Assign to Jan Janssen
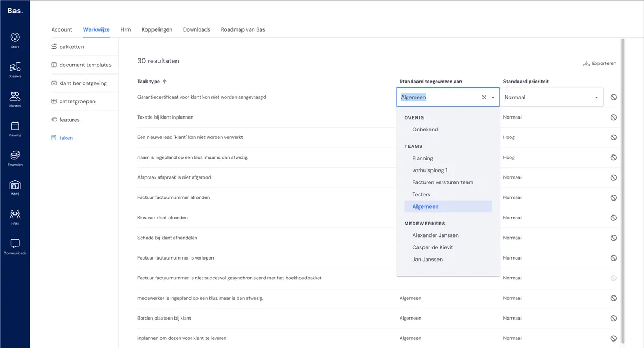The height and width of the screenshot is (348, 644). click(x=427, y=260)
